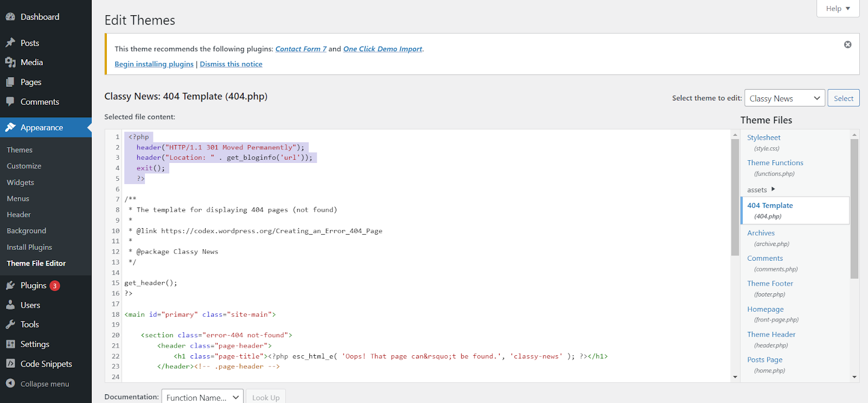Open the Classy News theme selector

(785, 98)
